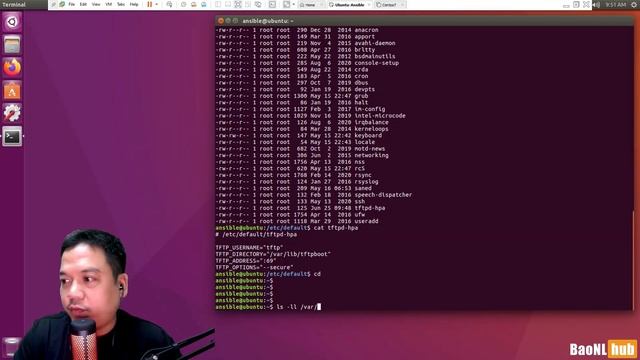
Task: Open the snapshot manager toolbar icon
Action: point(204,4)
